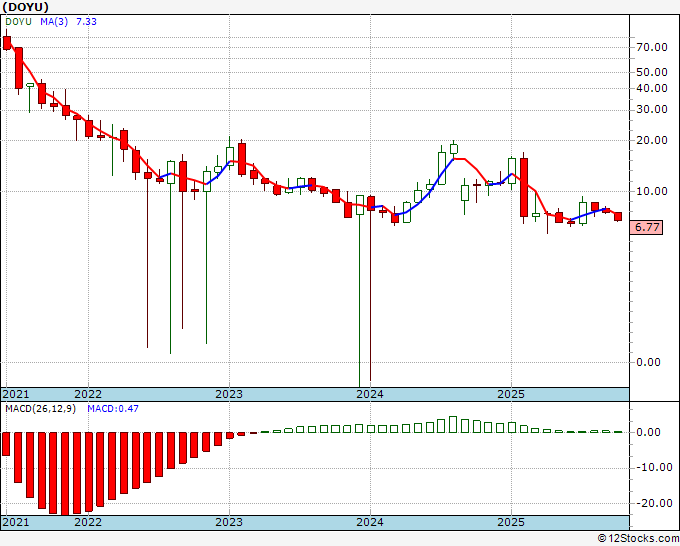Screen dimensions: 680x546
Task: Click the moving average value 7.33
Action: pos(86,22)
